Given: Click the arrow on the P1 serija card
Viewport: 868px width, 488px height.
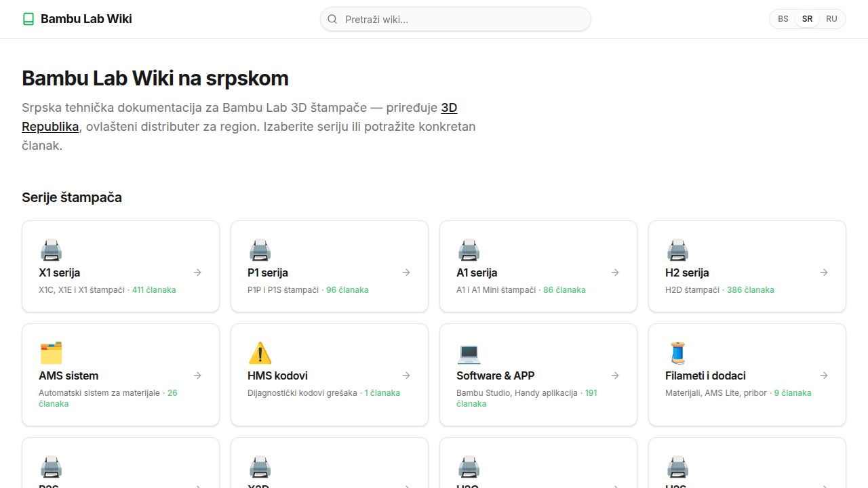Looking at the screenshot, I should pyautogui.click(x=406, y=272).
